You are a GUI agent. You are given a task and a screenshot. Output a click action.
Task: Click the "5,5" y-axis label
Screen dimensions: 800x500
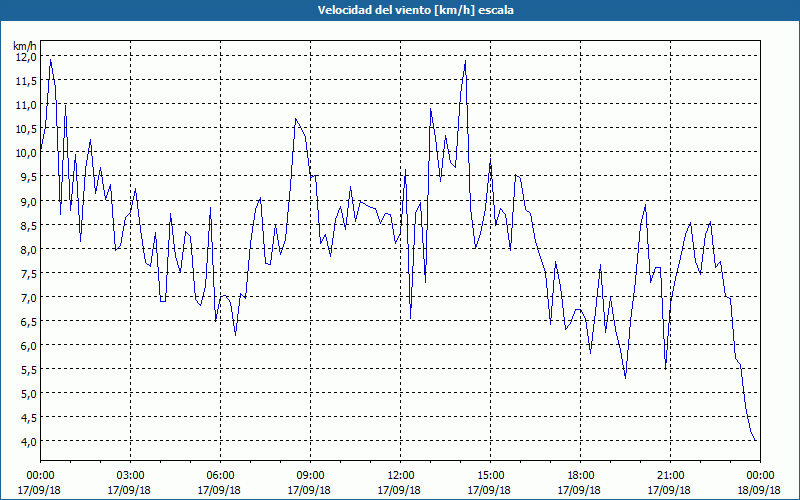[x=28, y=369]
